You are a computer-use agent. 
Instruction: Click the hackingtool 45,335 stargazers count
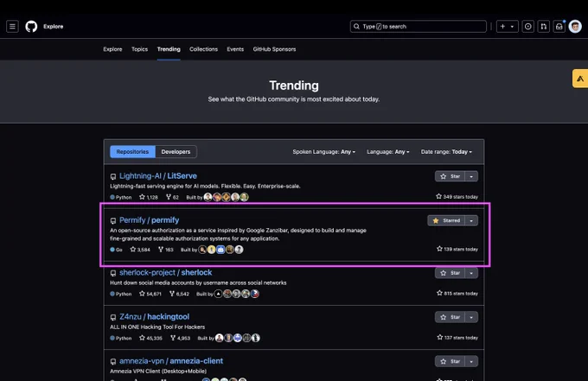[150, 338]
